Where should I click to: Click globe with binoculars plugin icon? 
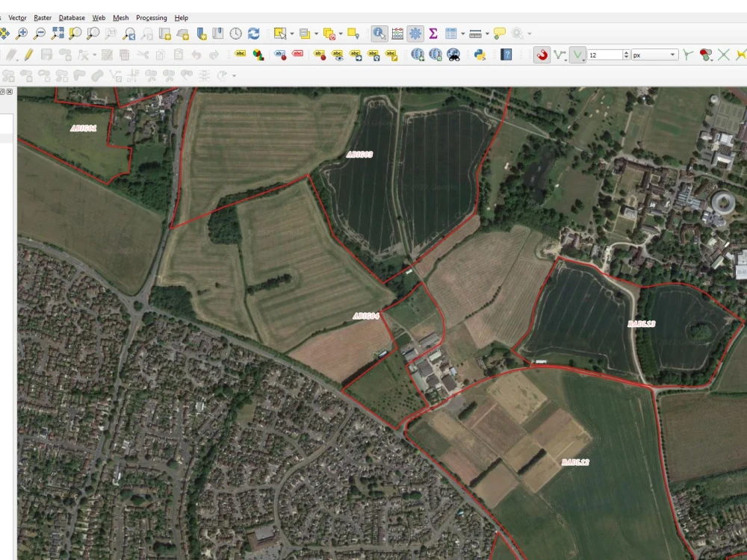(453, 55)
